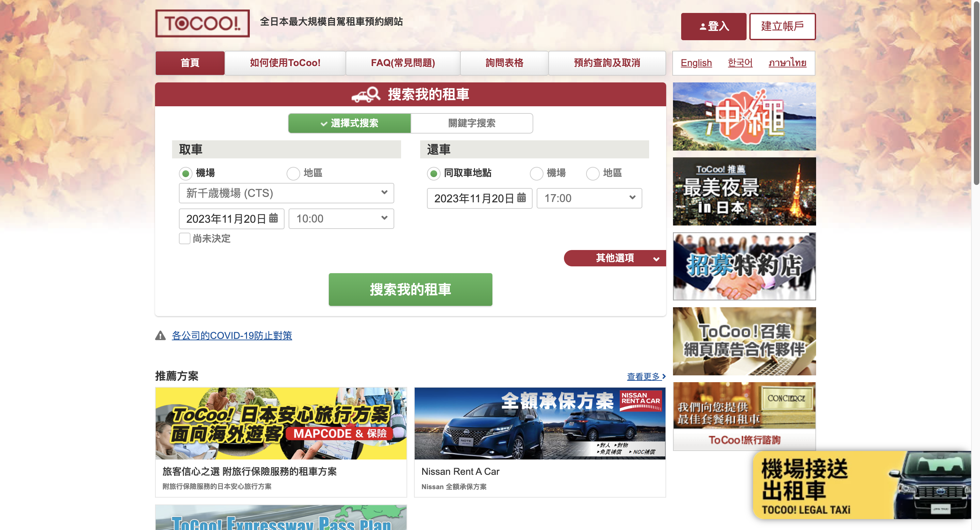Open the 17:00 return time dropdown

589,198
